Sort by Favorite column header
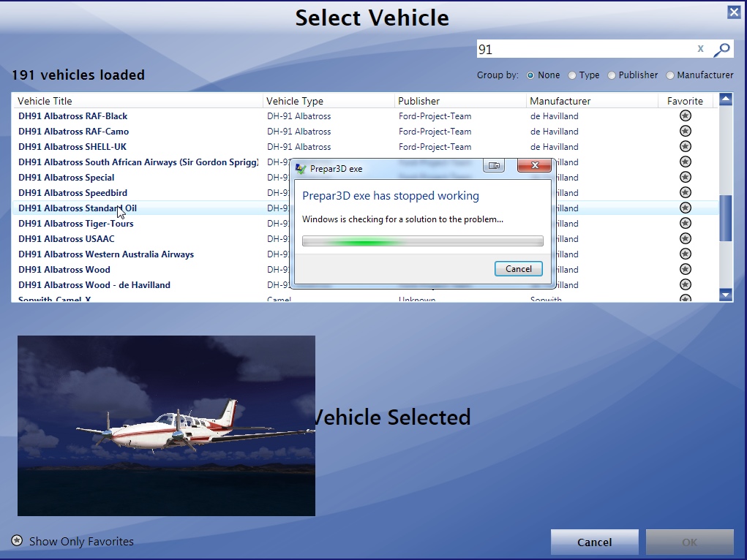Image resolution: width=747 pixels, height=560 pixels. click(685, 101)
